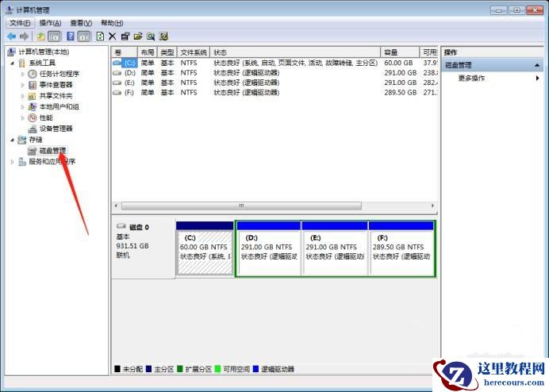Sort by the 文件系统 column header
This screenshot has height=392, width=549.
coord(194,52)
